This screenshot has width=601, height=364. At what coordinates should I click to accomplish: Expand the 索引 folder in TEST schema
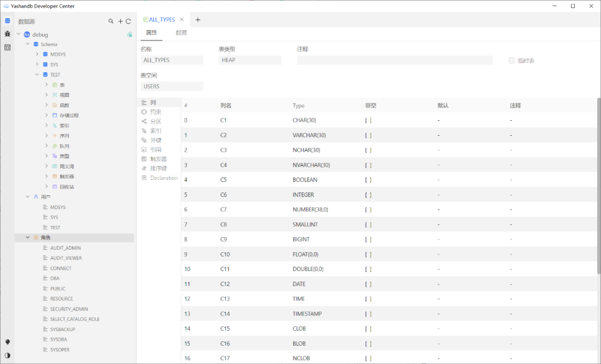coord(46,125)
